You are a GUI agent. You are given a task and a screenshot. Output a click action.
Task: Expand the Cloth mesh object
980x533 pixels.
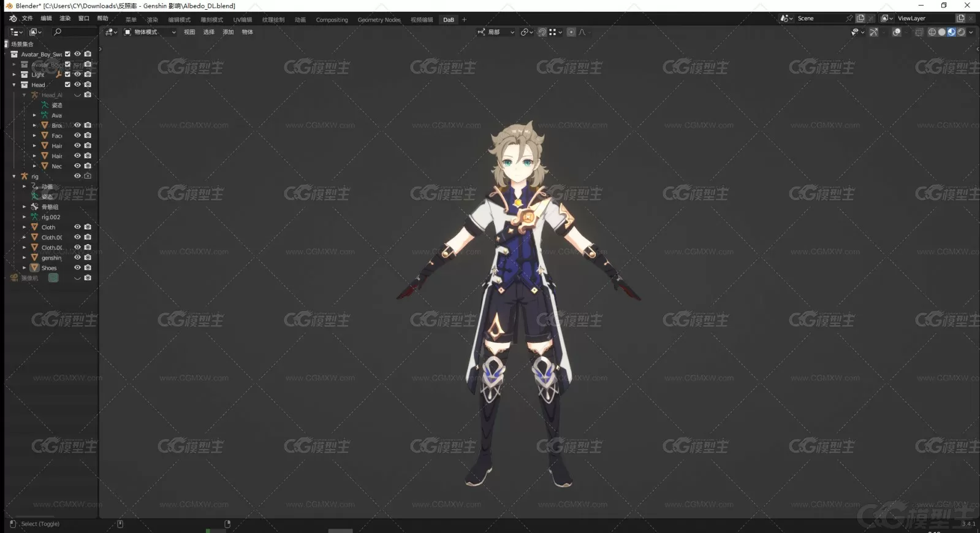[x=24, y=227]
